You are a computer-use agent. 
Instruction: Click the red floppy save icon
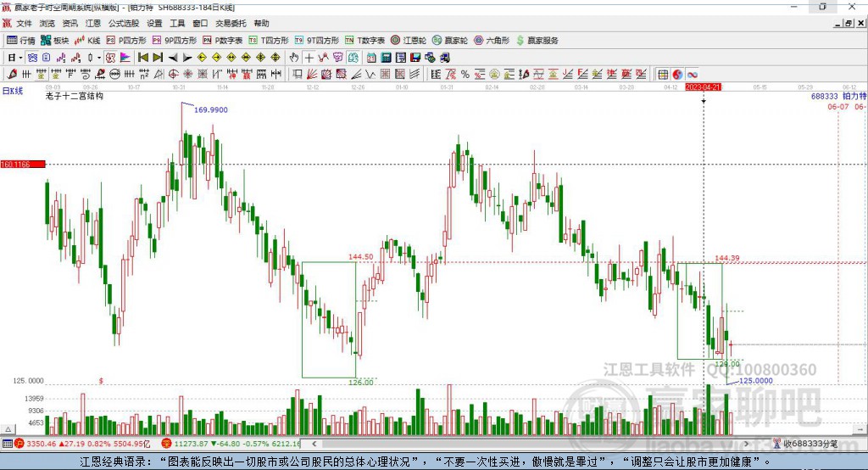(415, 58)
